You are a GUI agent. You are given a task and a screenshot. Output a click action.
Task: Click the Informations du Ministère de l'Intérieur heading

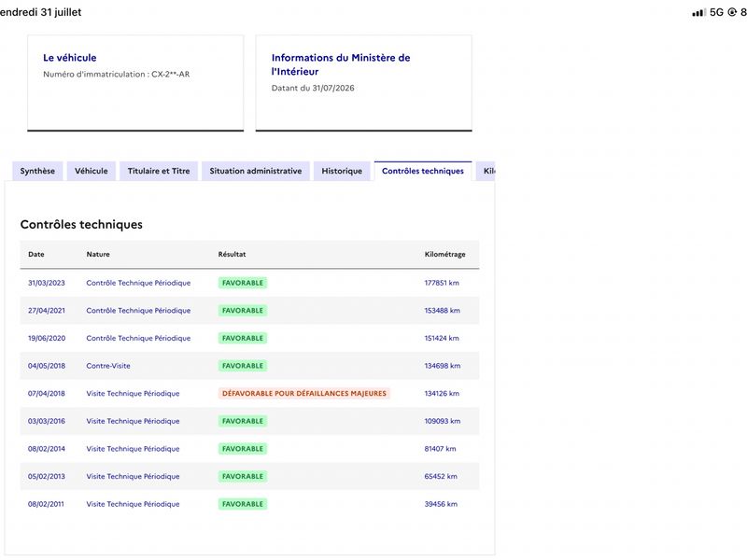(x=341, y=64)
